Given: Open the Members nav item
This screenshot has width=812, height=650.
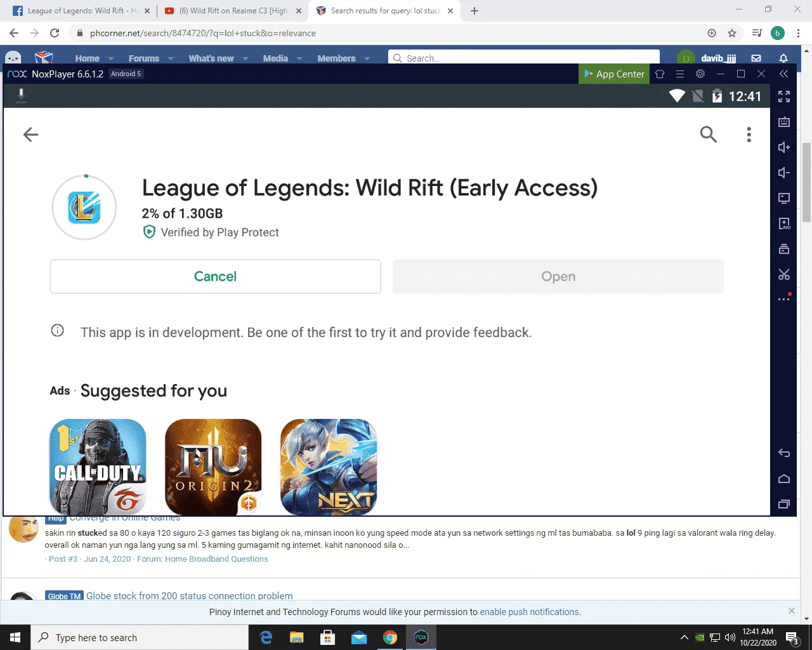Looking at the screenshot, I should tap(336, 58).
